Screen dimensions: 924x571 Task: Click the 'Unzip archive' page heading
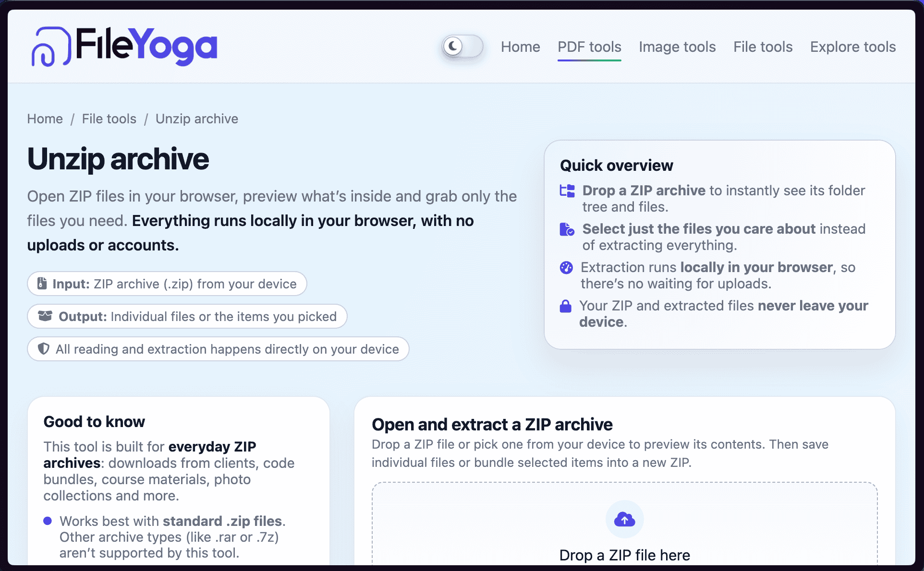click(118, 159)
